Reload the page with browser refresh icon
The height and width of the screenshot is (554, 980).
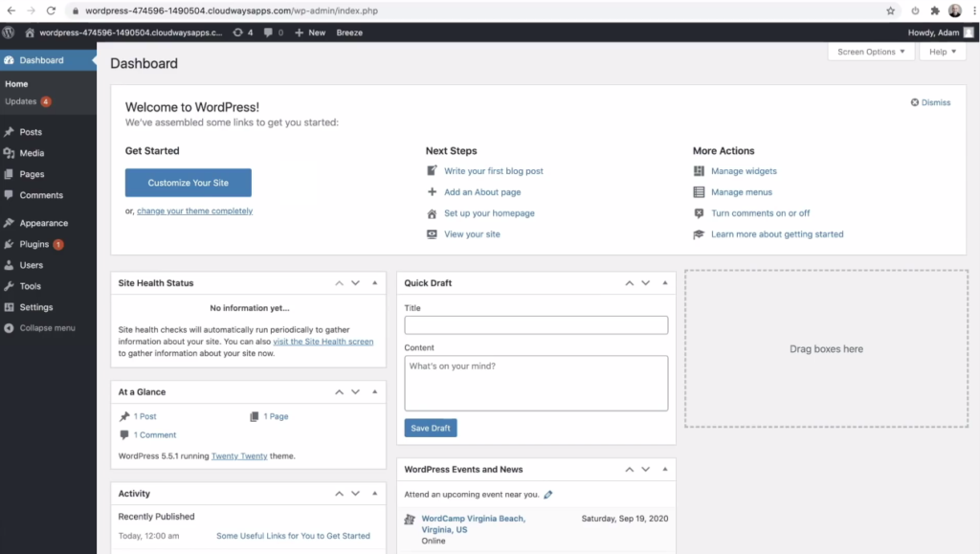52,11
